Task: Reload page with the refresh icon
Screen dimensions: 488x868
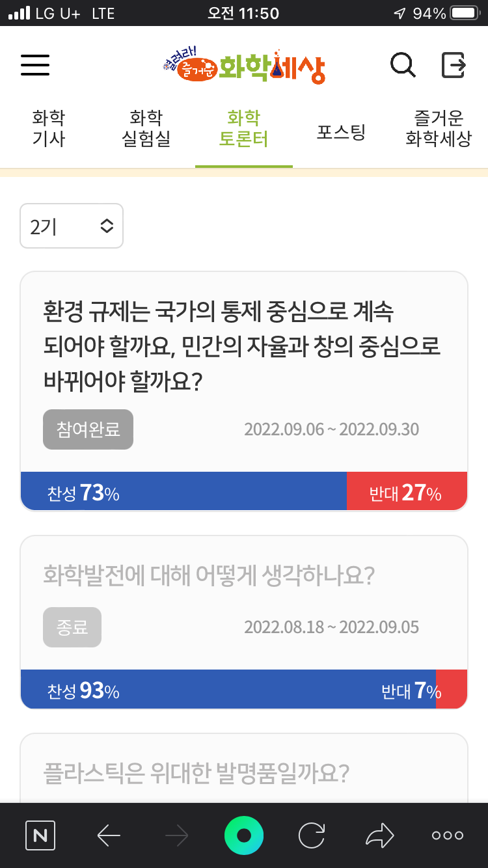Action: click(312, 835)
